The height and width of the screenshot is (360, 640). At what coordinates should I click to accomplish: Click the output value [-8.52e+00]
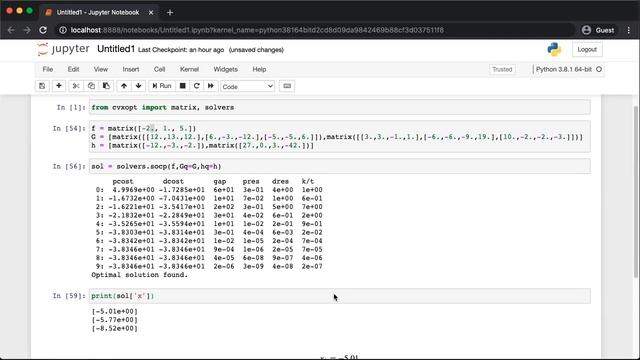[115, 329]
